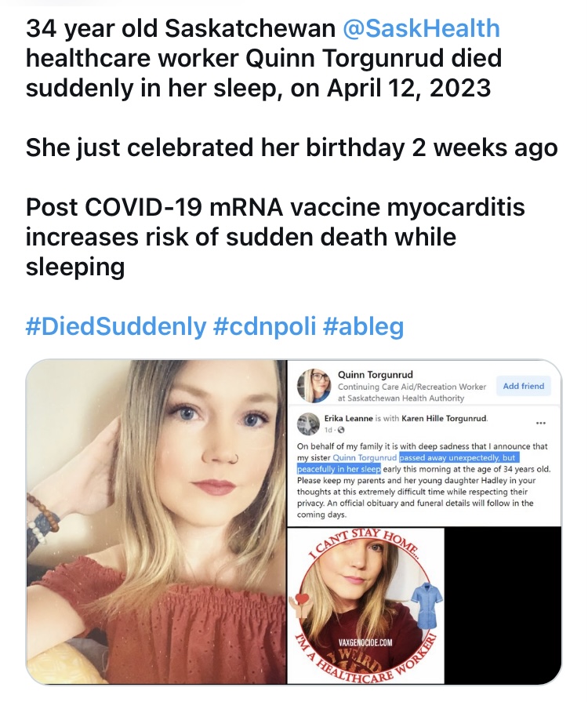
Task: Click the 'Continuing Care Aid/Recreation Worker' subtitle
Action: (x=412, y=387)
